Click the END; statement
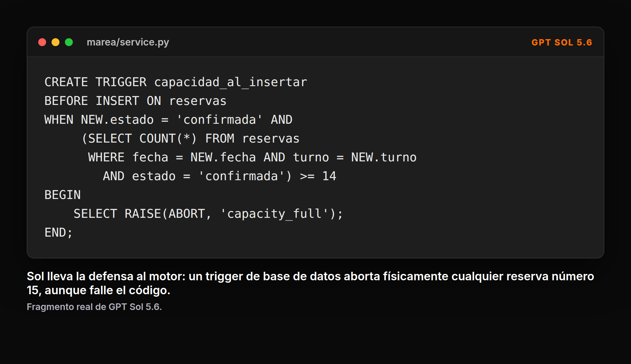631x364 pixels. point(59,233)
